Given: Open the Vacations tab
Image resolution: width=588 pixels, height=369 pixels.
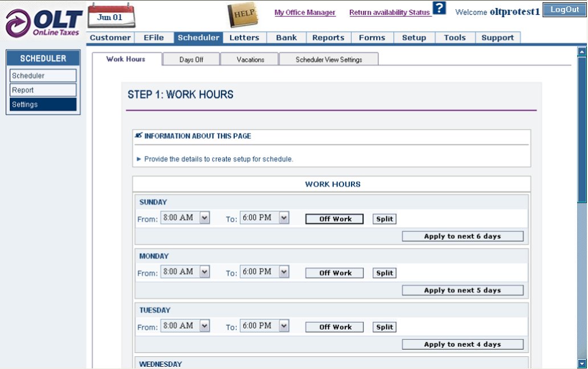Looking at the screenshot, I should (x=250, y=58).
